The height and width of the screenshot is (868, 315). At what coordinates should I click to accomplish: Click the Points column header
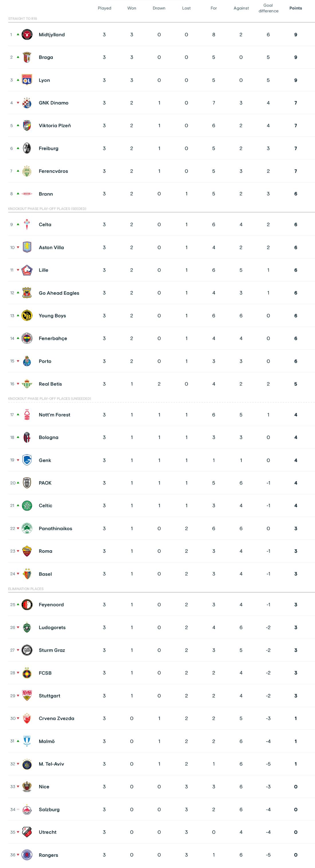(296, 8)
